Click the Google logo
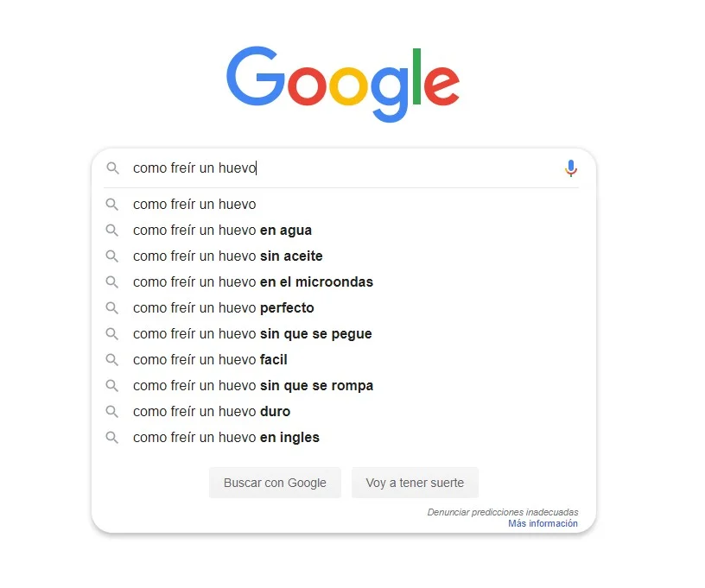The height and width of the screenshot is (588, 705). [x=343, y=84]
